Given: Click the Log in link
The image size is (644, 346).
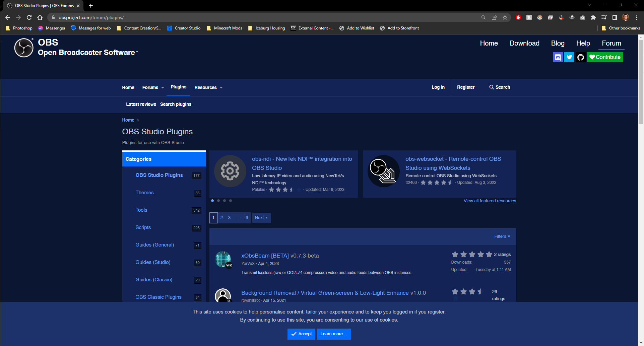Looking at the screenshot, I should pos(438,87).
